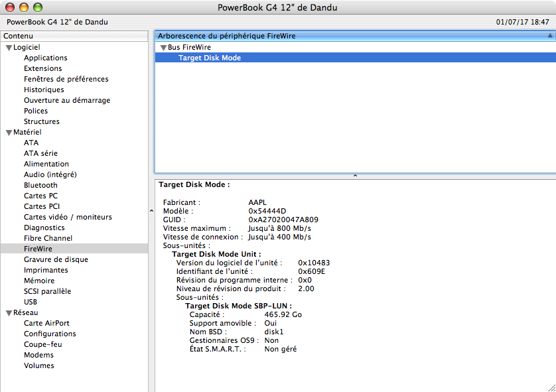
Task: Select SCSI parallèle entry
Action: tap(47, 291)
